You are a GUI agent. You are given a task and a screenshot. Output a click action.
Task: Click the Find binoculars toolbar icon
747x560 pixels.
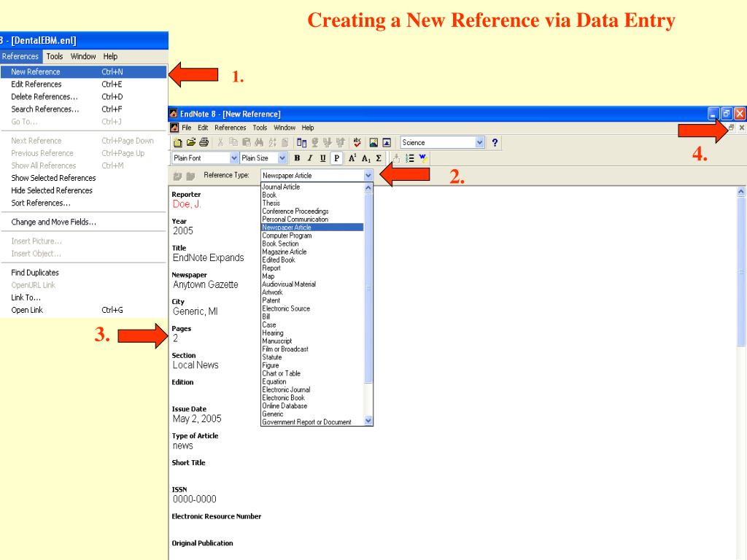(x=259, y=142)
